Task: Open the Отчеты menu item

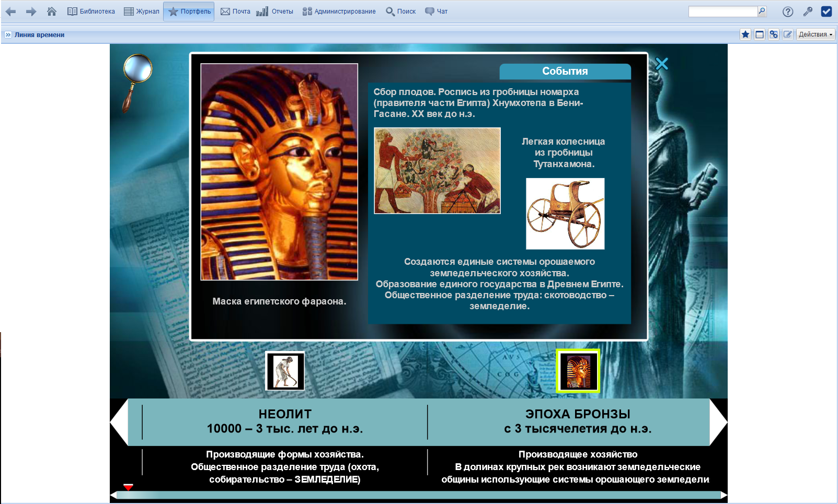Action: 275,11
